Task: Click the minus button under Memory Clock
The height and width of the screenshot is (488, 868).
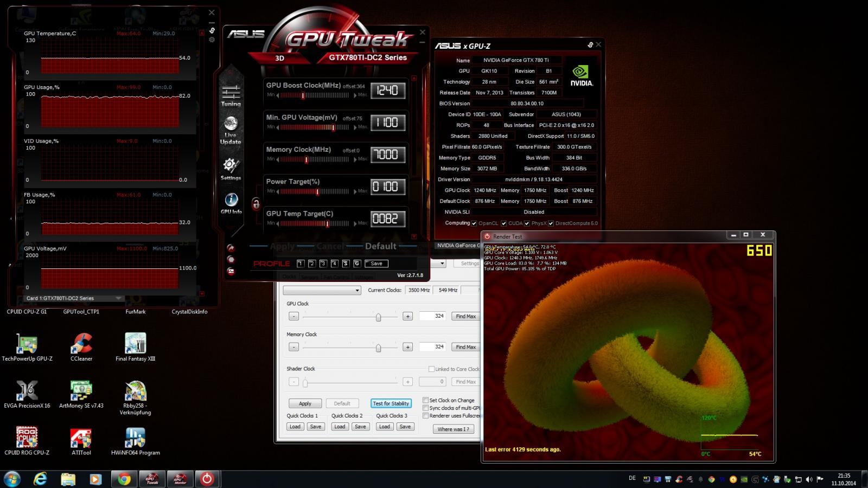Action: [293, 347]
